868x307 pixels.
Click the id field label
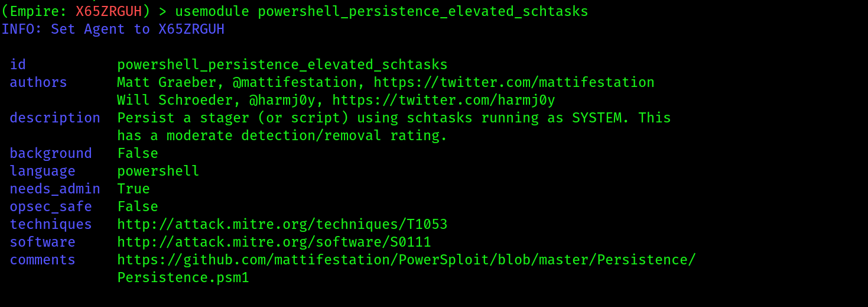pyautogui.click(x=18, y=64)
